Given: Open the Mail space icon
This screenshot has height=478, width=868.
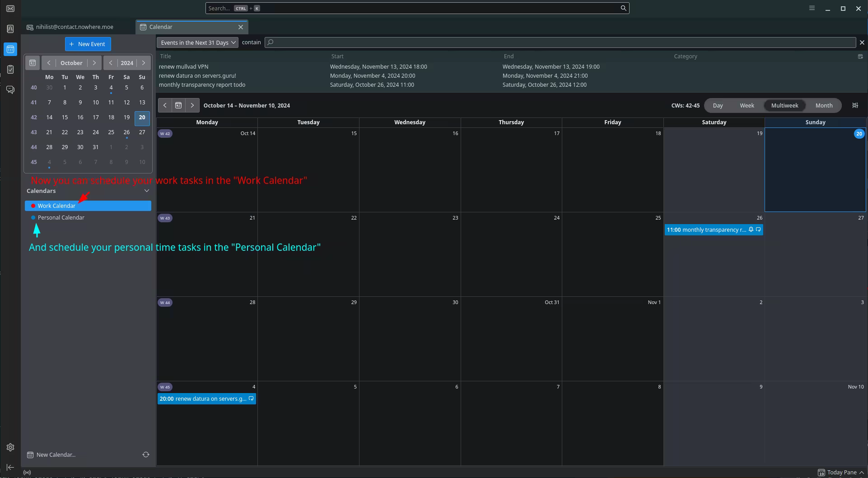Looking at the screenshot, I should [x=10, y=9].
